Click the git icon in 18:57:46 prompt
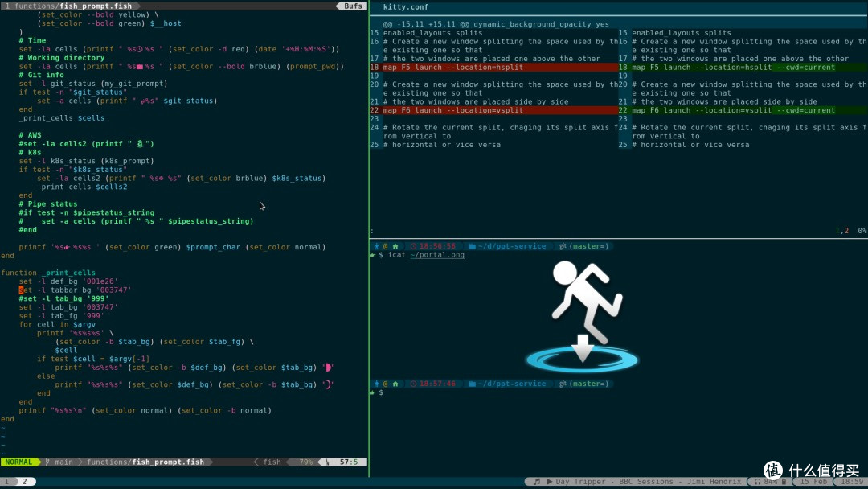The width and height of the screenshot is (868, 489). (563, 383)
